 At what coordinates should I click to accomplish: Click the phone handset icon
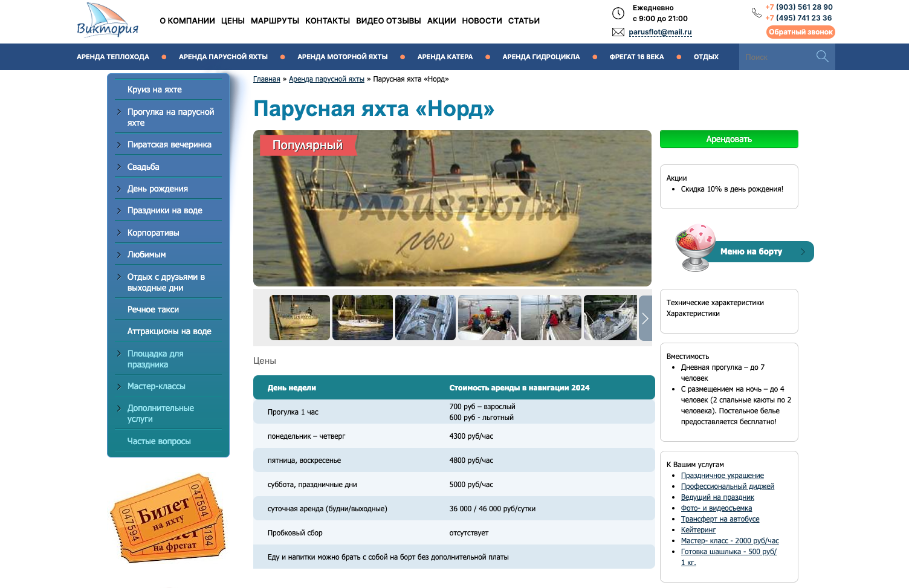(x=756, y=13)
